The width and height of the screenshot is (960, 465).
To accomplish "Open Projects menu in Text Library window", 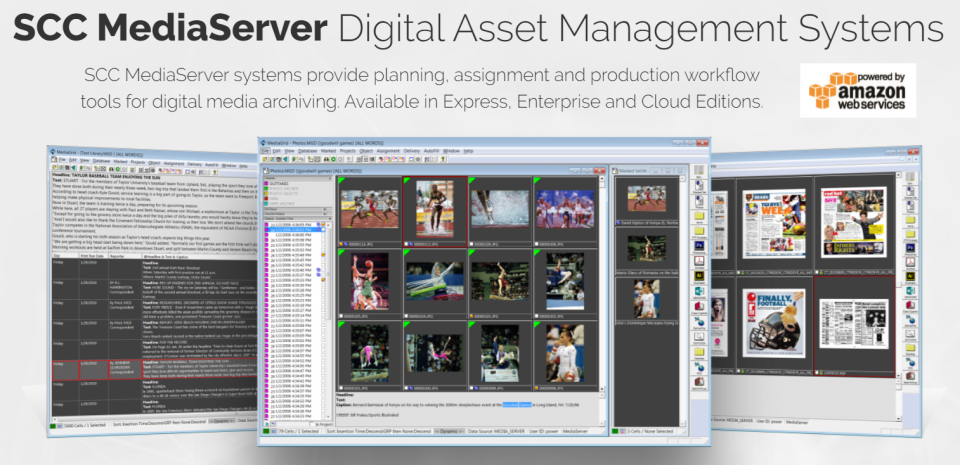I will [x=138, y=162].
